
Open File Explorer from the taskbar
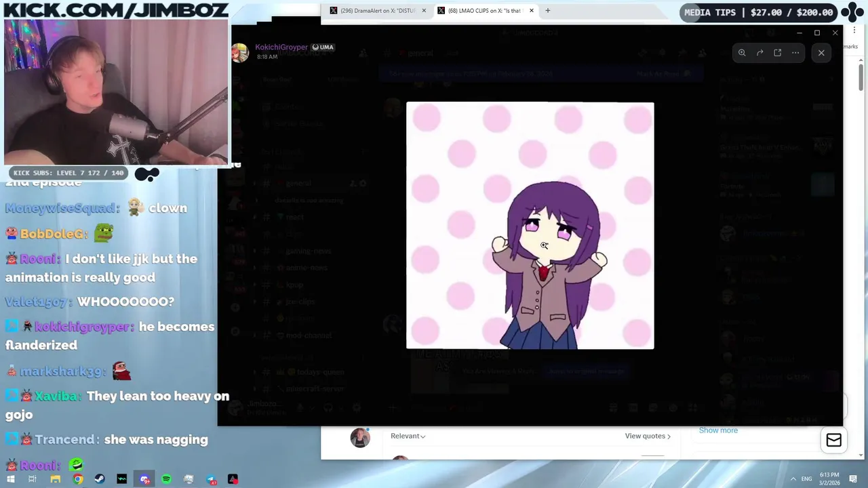(x=56, y=479)
